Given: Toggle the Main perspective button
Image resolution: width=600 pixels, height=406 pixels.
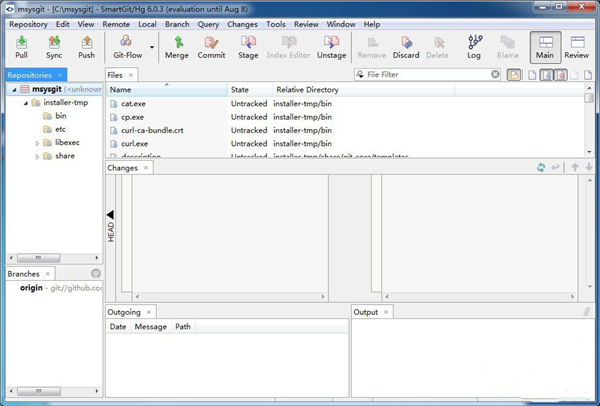Looking at the screenshot, I should [544, 46].
